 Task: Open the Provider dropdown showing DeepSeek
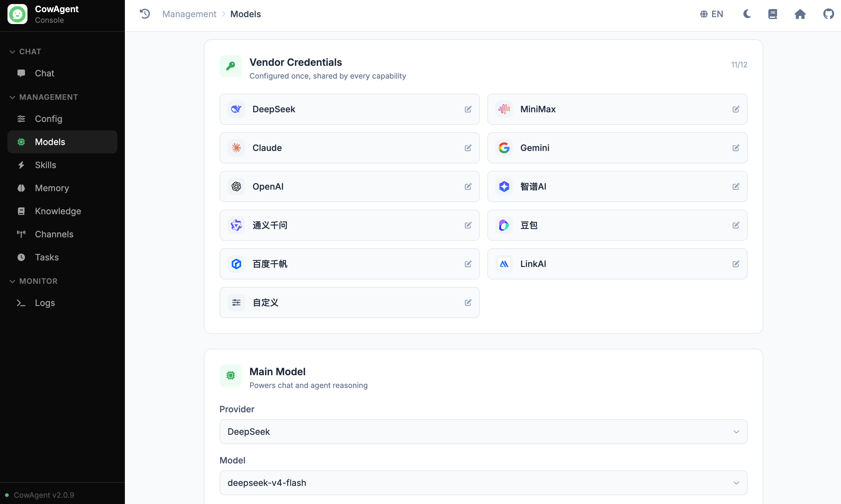point(483,432)
